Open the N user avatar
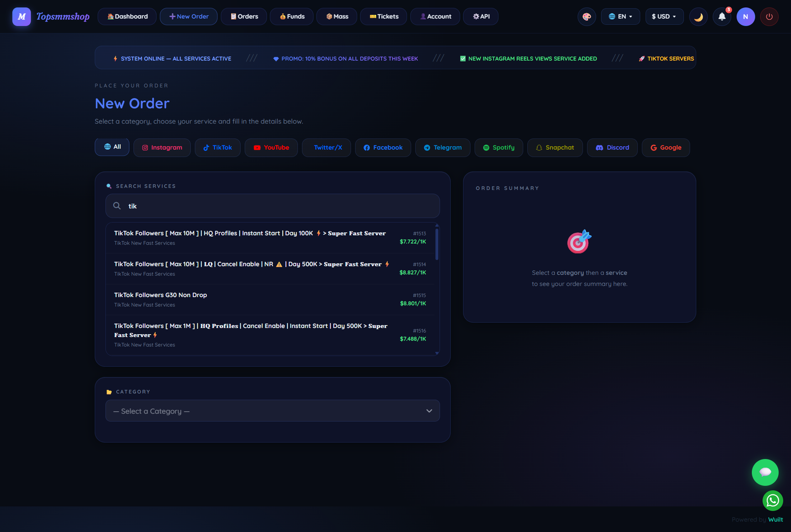The height and width of the screenshot is (532, 791). [746, 17]
